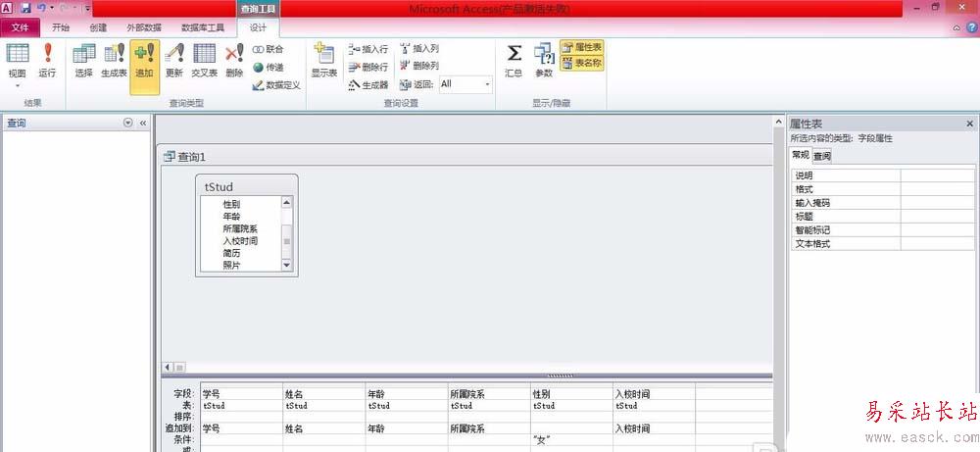980x452 pixels.
Task: Select the 查阅 tab in property sheet
Action: click(822, 156)
